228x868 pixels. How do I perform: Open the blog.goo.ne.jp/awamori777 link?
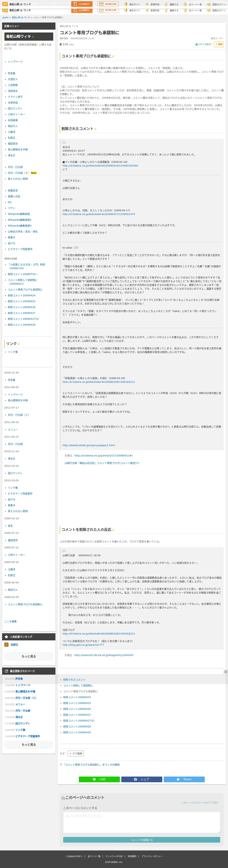(x=83, y=645)
